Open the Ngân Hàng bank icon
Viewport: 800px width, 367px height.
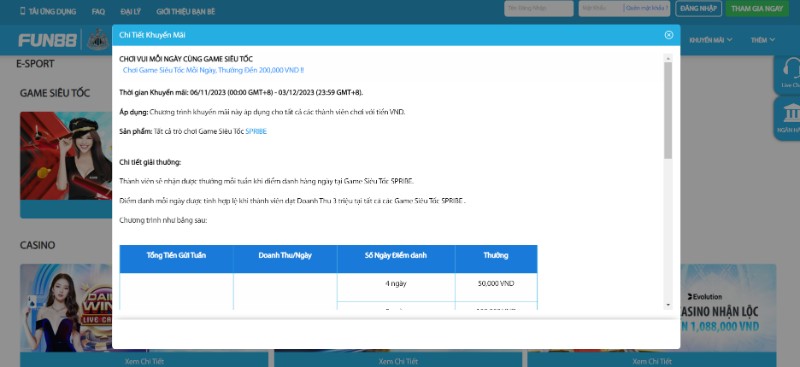click(791, 113)
